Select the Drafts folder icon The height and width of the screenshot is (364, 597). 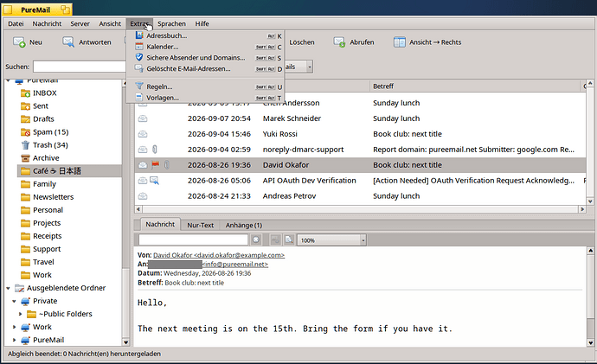(25, 119)
